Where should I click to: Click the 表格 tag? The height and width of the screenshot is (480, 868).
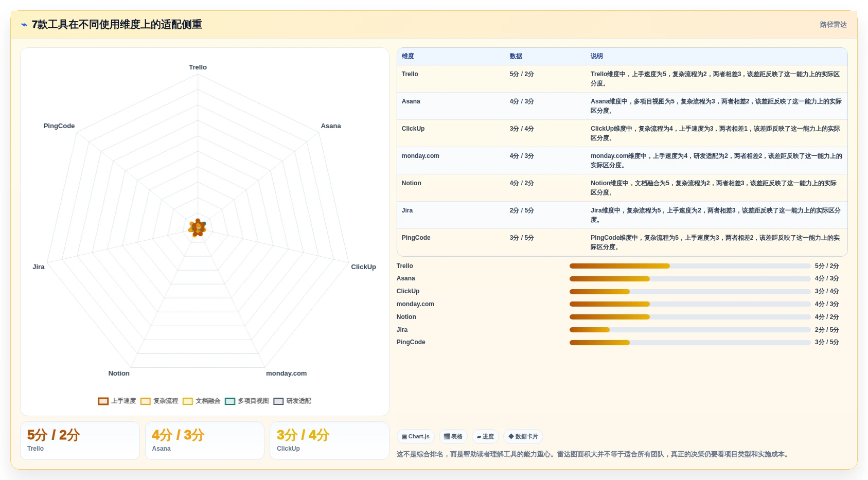[453, 437]
